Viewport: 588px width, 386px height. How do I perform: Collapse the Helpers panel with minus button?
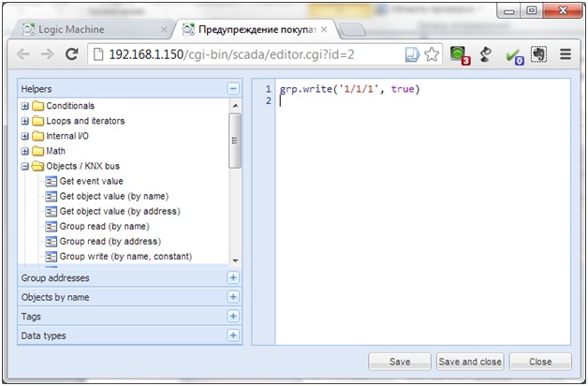(233, 89)
